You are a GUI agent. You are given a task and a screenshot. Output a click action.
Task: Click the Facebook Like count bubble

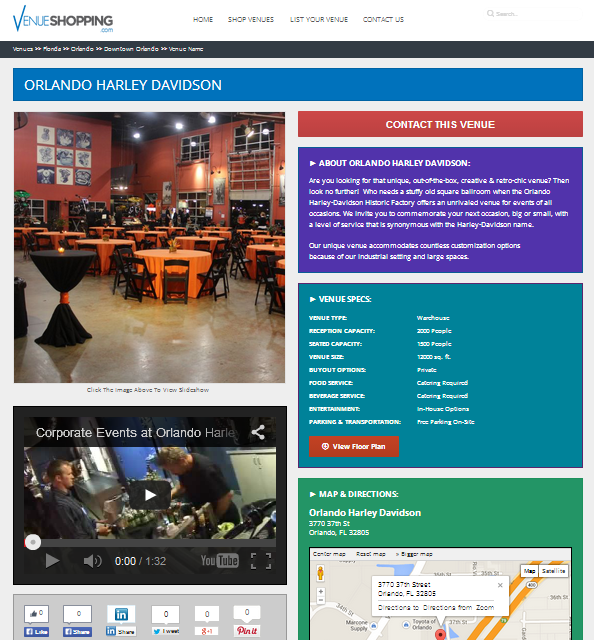pos(36,613)
